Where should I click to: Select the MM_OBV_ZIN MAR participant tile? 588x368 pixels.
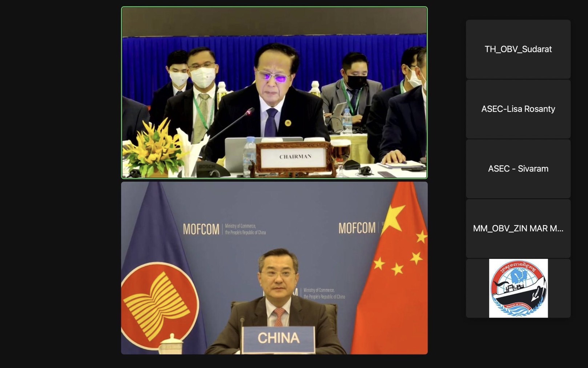pos(518,228)
